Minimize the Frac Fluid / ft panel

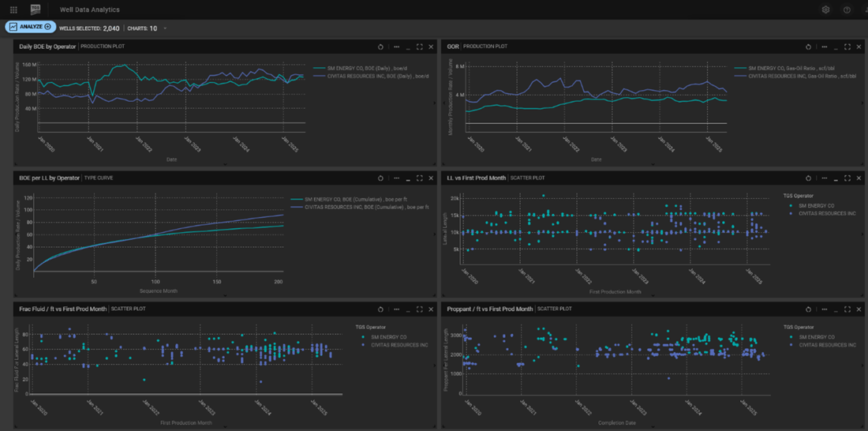[408, 309]
